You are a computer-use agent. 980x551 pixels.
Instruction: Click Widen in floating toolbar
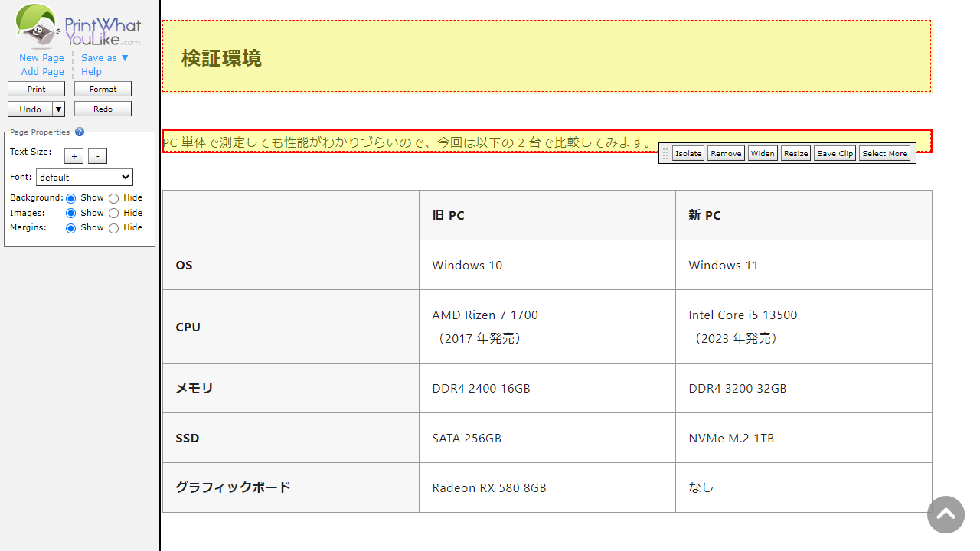(x=763, y=154)
